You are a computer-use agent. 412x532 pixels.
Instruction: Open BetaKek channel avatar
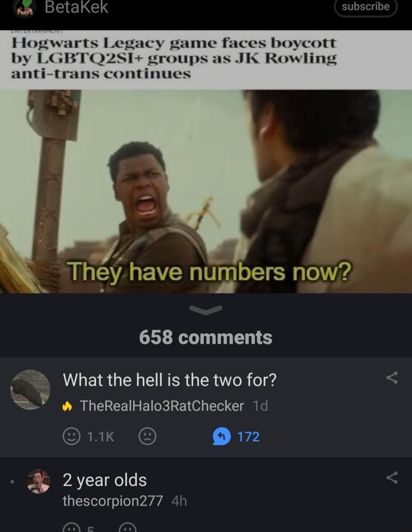pyautogui.click(x=25, y=8)
